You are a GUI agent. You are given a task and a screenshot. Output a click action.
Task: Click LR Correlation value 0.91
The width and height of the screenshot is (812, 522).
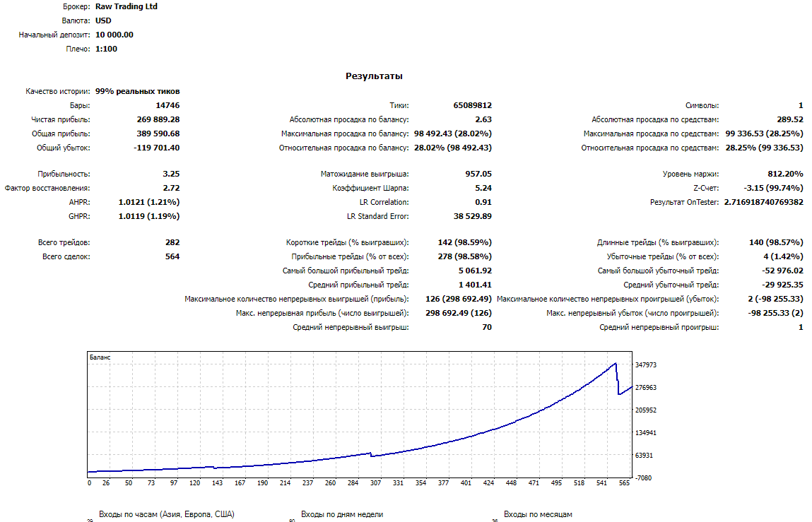pyautogui.click(x=483, y=202)
